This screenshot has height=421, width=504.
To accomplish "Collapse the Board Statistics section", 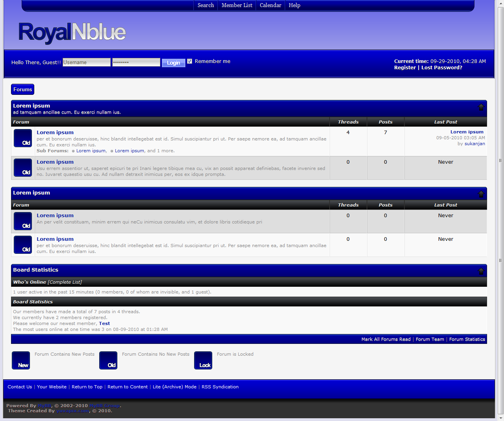I will coord(481,271).
